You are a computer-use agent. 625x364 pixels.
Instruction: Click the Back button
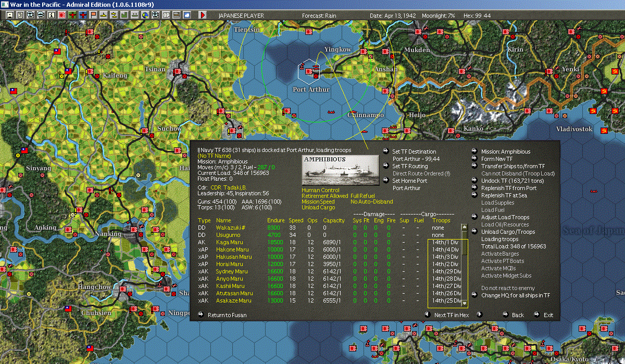click(x=518, y=315)
